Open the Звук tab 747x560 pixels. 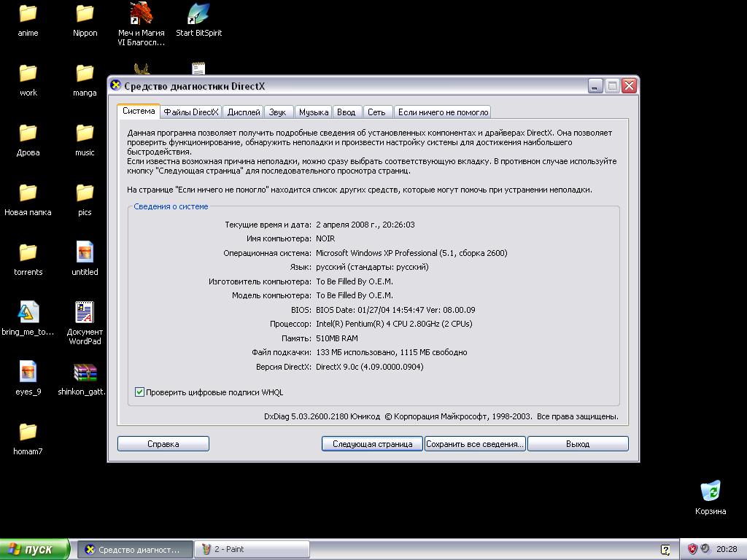pos(277,112)
